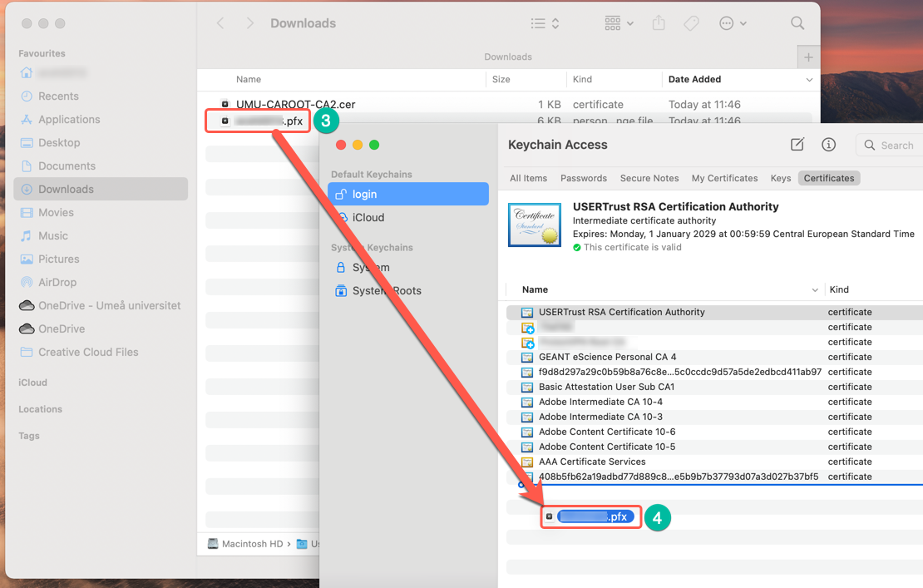The height and width of the screenshot is (588, 923).
Task: Add a new Finder tab with plus
Action: coord(808,57)
